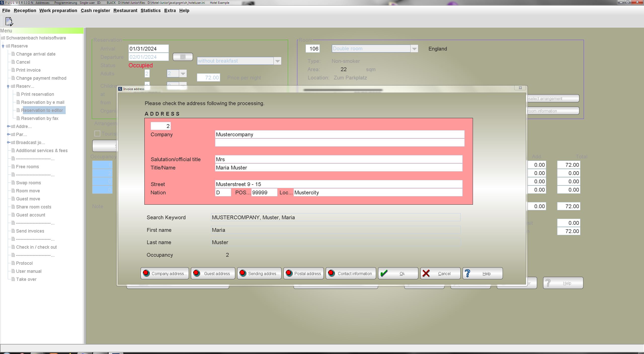The width and height of the screenshot is (644, 354).
Task: Open the Statistics menu
Action: point(150,11)
